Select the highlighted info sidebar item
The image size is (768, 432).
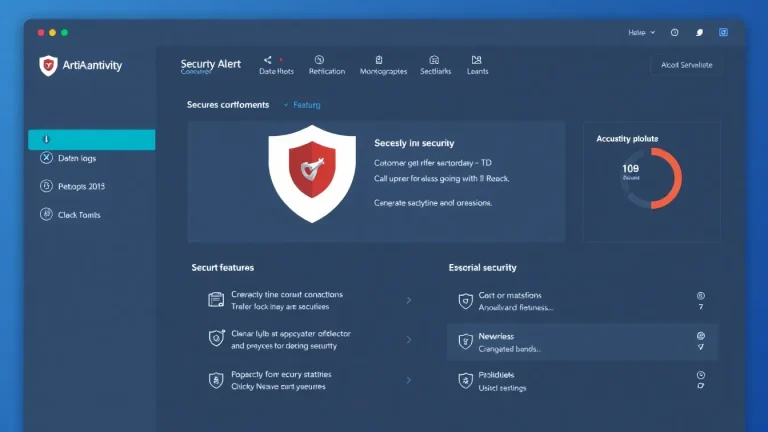pos(92,140)
